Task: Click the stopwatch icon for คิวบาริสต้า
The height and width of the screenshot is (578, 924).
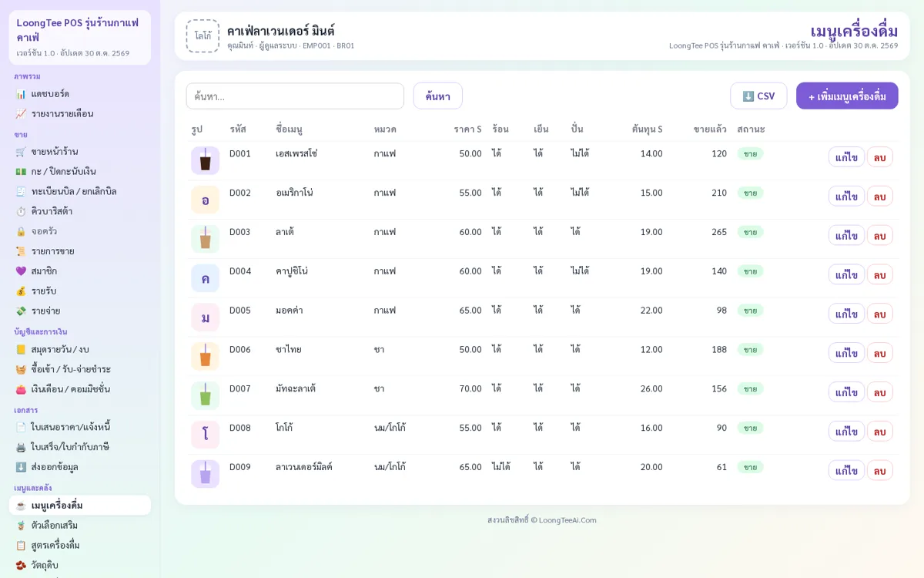Action: pos(21,211)
